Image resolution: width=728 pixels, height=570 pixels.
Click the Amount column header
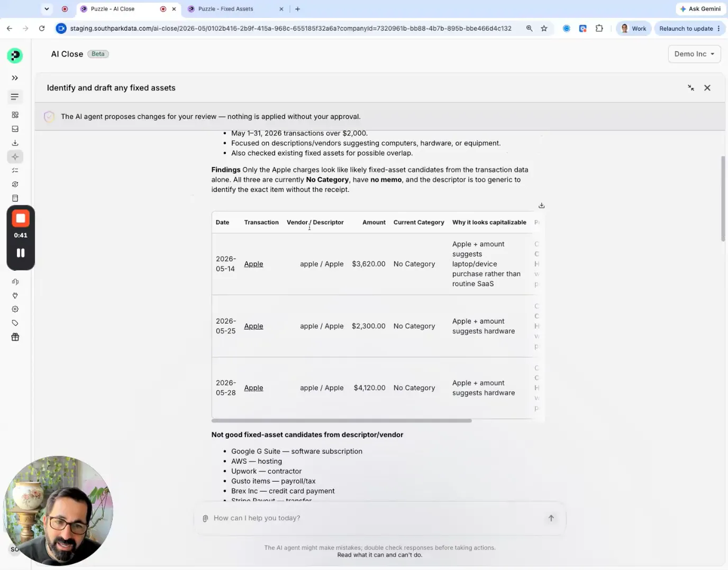[x=374, y=222]
